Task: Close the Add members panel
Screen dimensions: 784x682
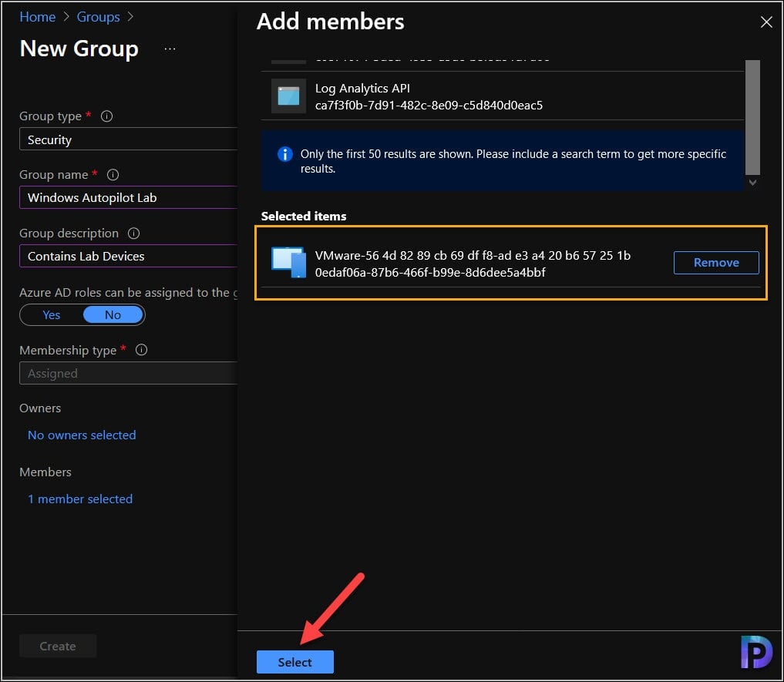Action: (766, 22)
